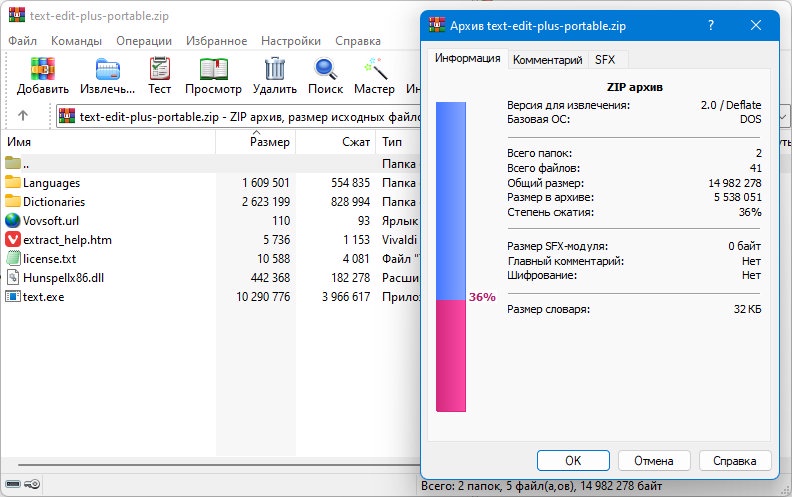The image size is (792, 497).
Task: Click the parent folder '..' icon
Action: [x=13, y=163]
